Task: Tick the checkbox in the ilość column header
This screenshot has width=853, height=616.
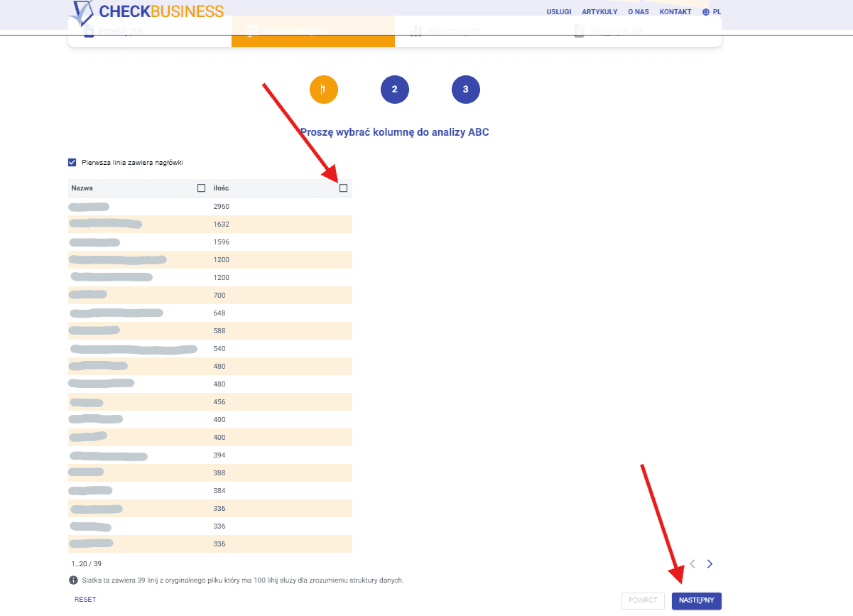Action: coord(344,188)
